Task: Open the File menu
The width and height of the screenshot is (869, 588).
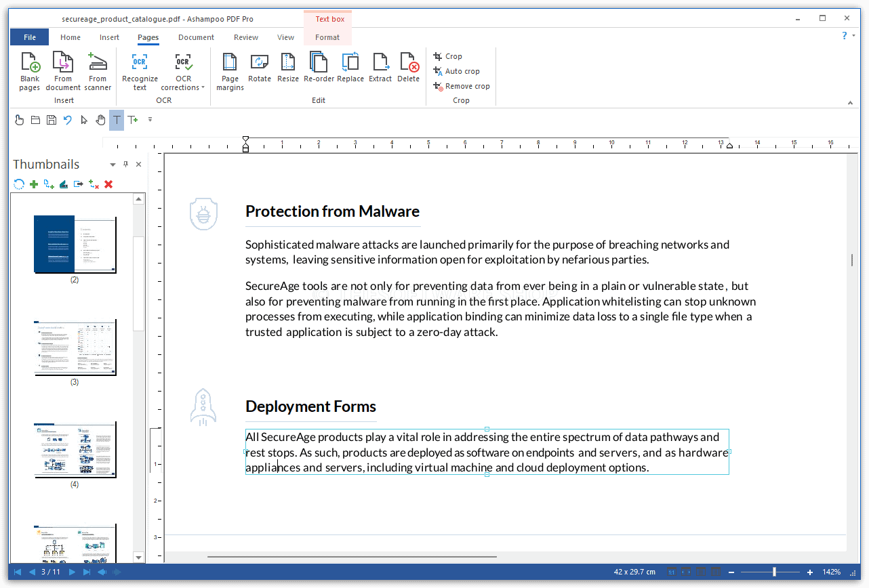Action: 30,37
